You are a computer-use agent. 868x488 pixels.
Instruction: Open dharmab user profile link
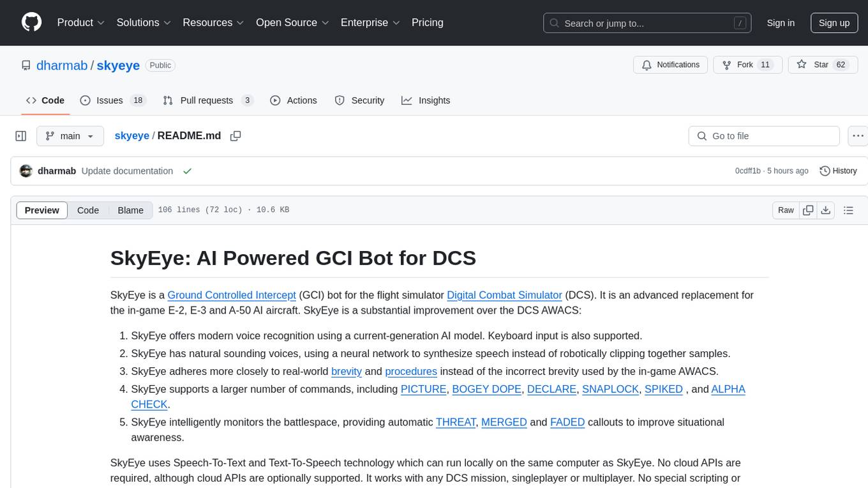[x=62, y=65]
